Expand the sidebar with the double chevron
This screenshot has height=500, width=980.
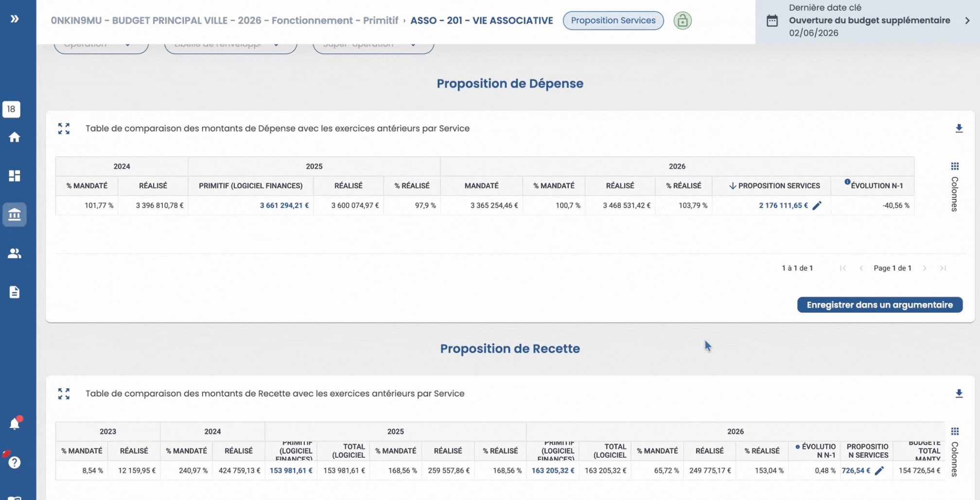click(x=15, y=19)
